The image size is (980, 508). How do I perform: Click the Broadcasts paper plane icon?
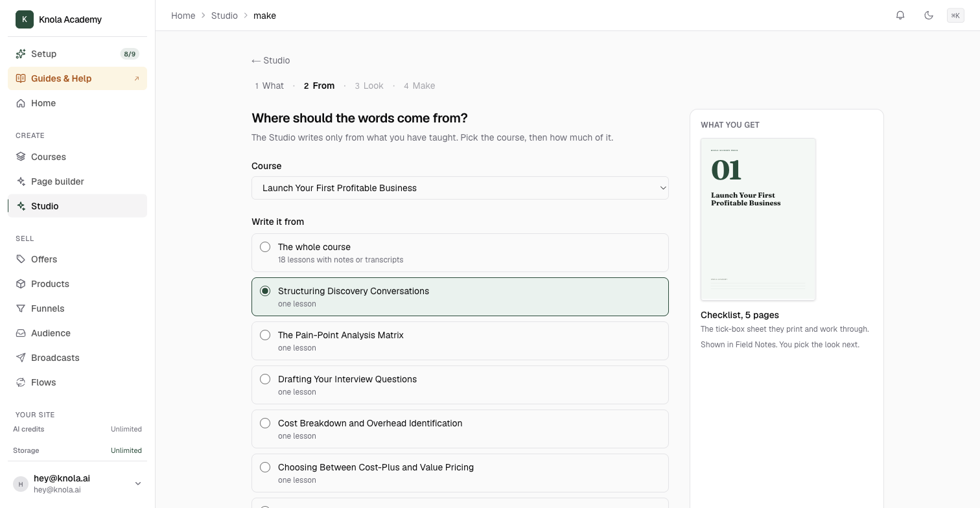coord(21,358)
